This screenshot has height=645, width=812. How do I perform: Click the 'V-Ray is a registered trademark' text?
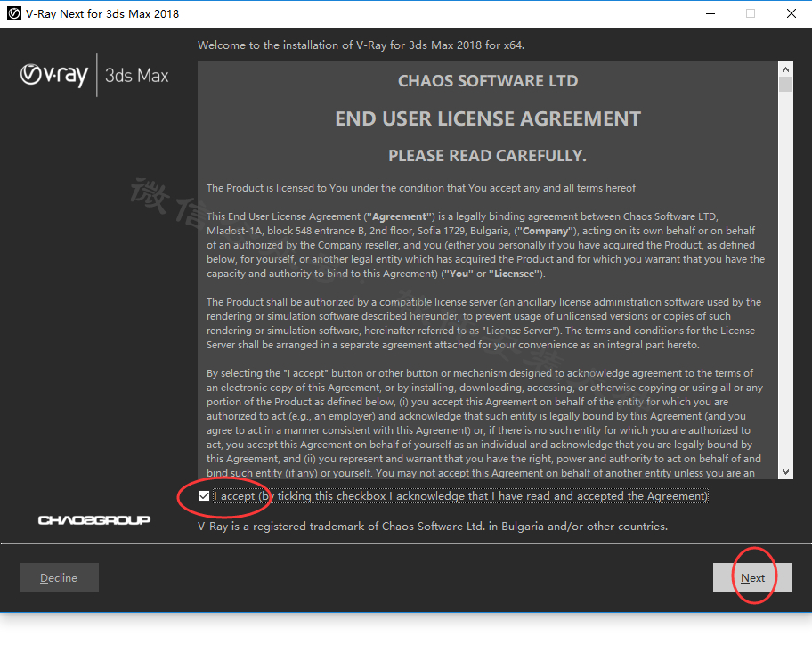click(433, 527)
